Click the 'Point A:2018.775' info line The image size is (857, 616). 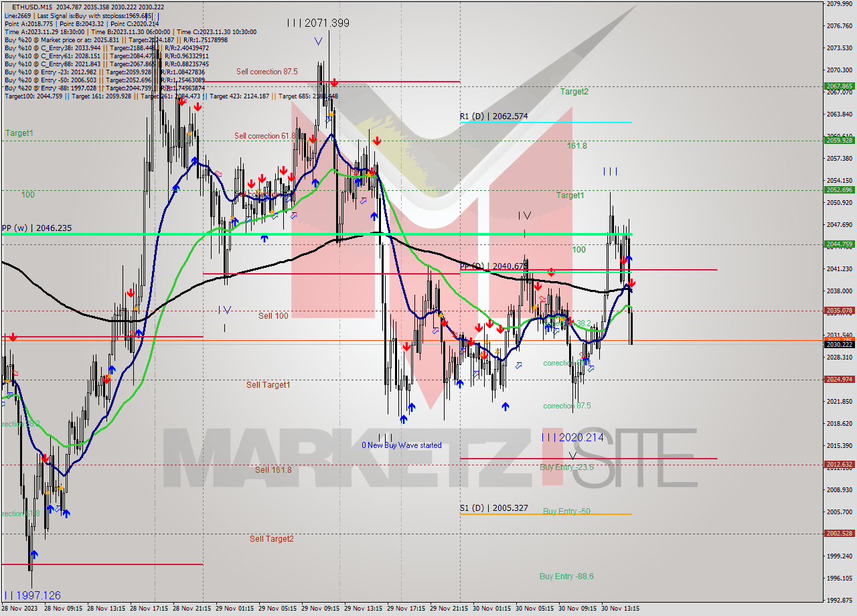82,23
